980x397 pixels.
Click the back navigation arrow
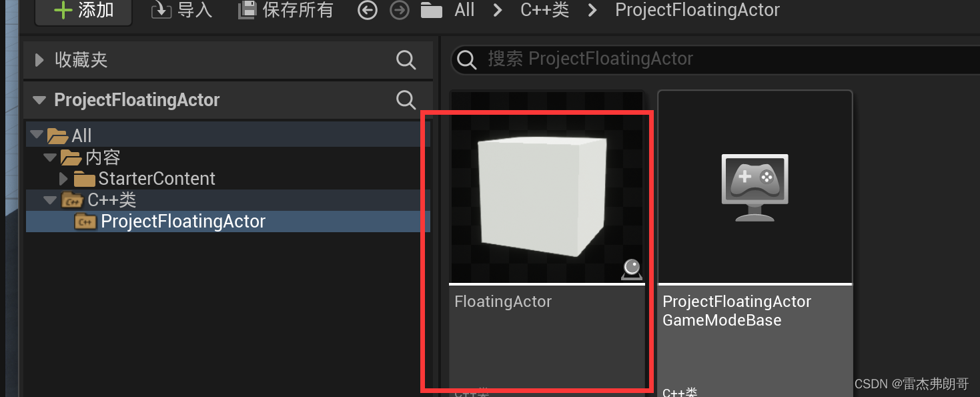coord(367,10)
